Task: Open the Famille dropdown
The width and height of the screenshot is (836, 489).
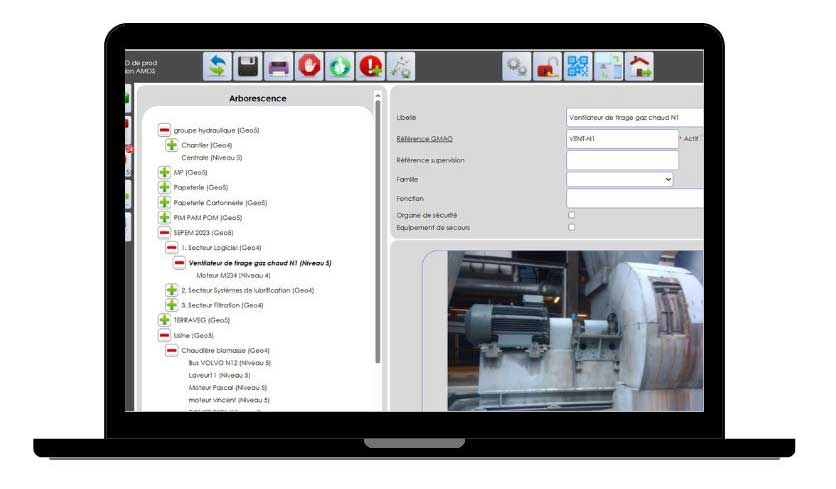Action: tap(620, 179)
